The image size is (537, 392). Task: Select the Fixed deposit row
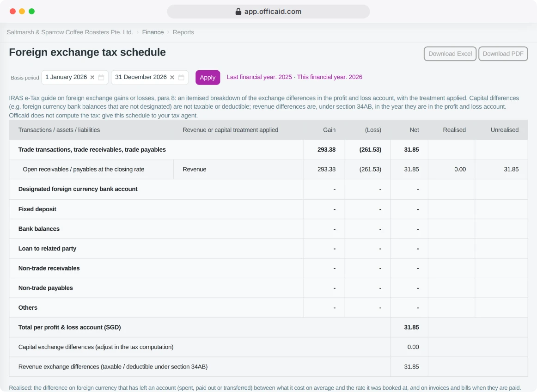(x=268, y=209)
